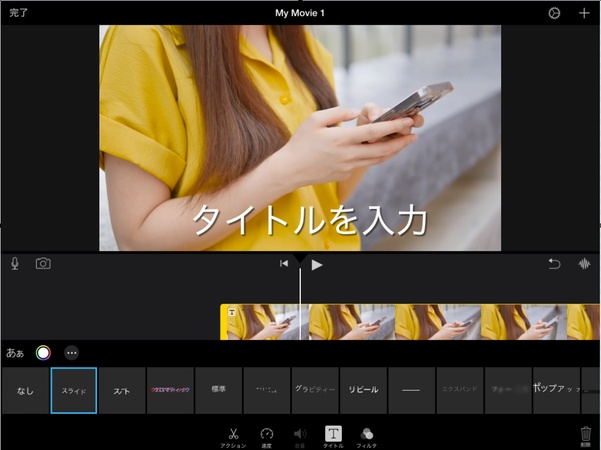Screen dimensions: 601x450
Task: Click the undo arrow icon
Action: coord(554,264)
